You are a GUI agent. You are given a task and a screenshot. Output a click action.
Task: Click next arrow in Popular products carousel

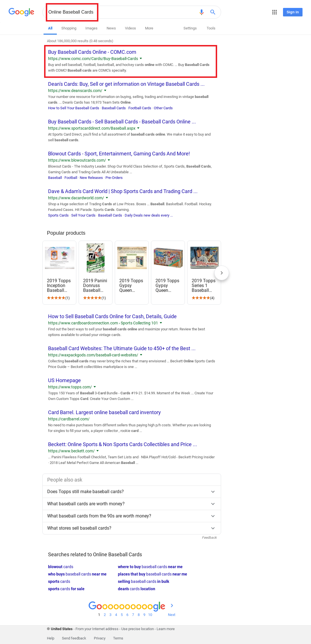(x=222, y=273)
